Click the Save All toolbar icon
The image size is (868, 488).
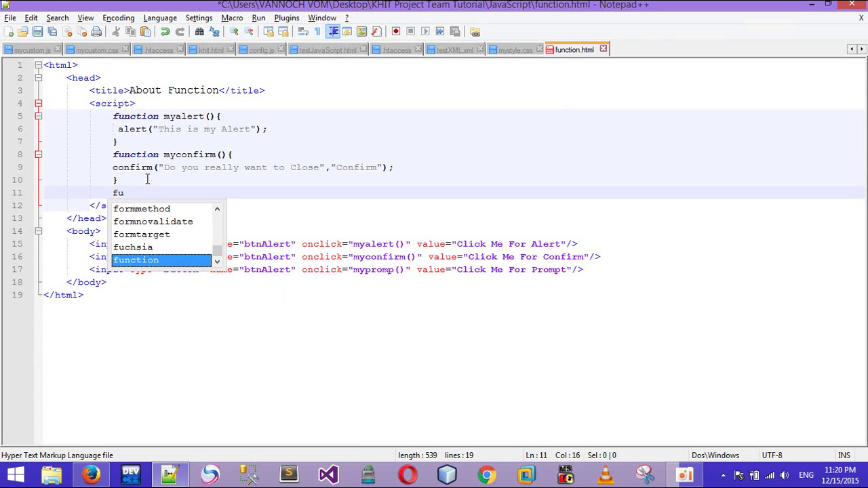52,31
